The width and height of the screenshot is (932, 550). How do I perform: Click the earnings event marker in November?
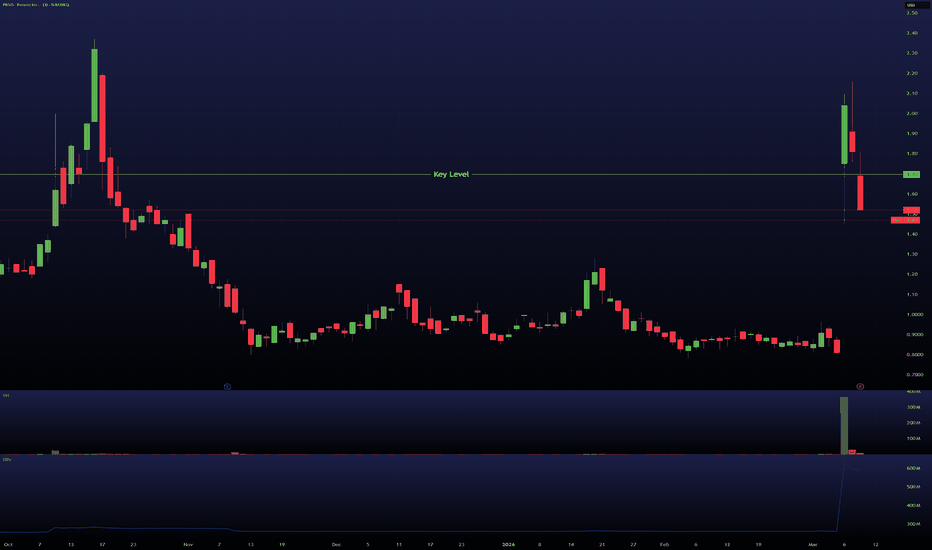pos(227,386)
